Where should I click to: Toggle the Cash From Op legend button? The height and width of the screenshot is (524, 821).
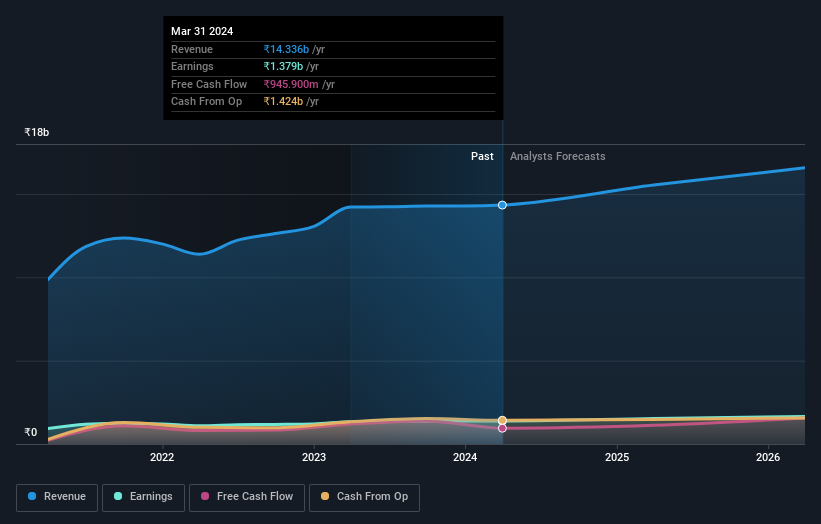point(364,497)
